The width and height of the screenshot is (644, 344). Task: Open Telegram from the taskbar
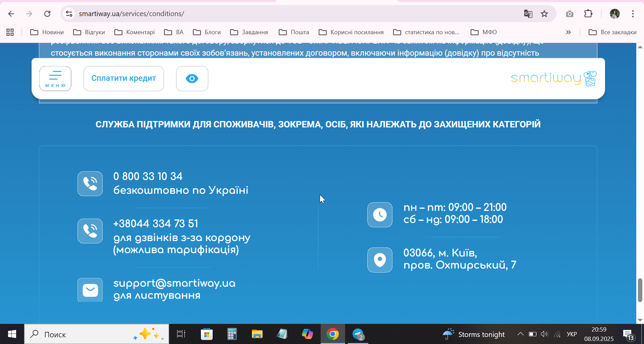click(358, 334)
